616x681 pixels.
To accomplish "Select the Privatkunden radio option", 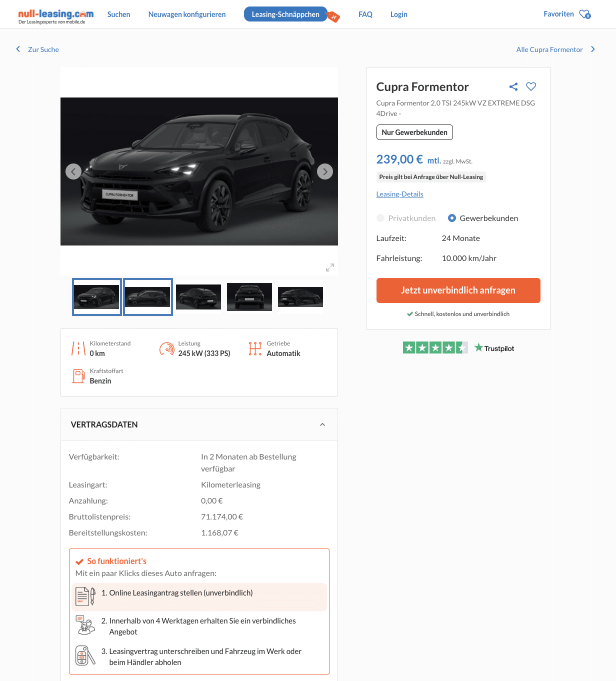I will coord(380,218).
